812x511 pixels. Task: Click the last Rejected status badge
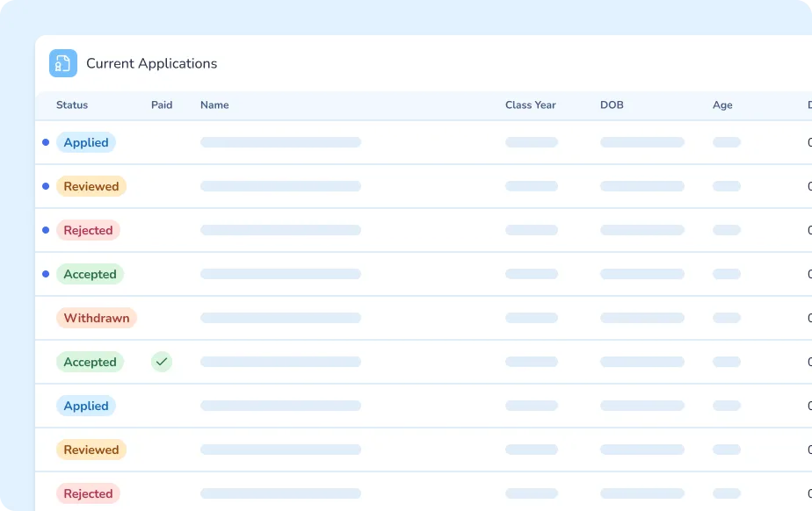pos(88,493)
